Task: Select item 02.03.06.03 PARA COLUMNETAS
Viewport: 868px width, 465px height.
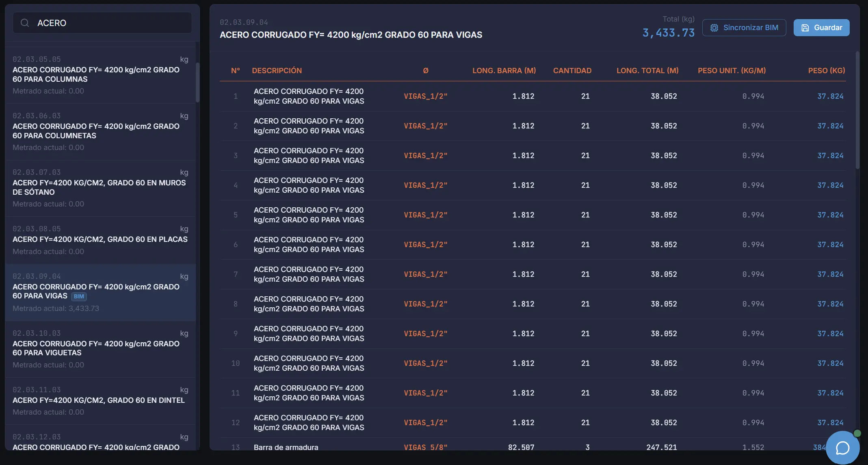Action: tap(100, 132)
